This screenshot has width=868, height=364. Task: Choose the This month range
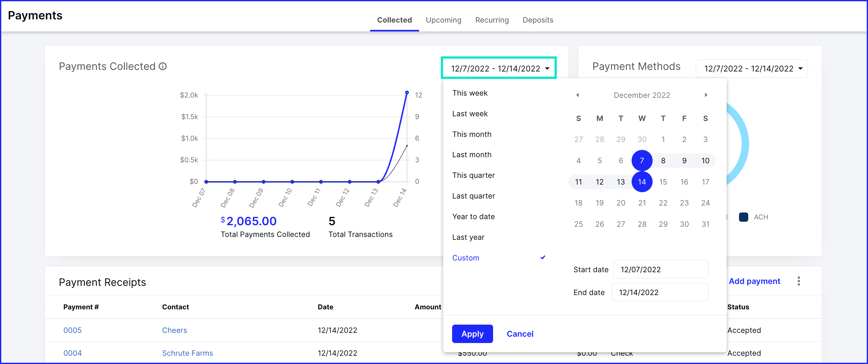(x=472, y=134)
